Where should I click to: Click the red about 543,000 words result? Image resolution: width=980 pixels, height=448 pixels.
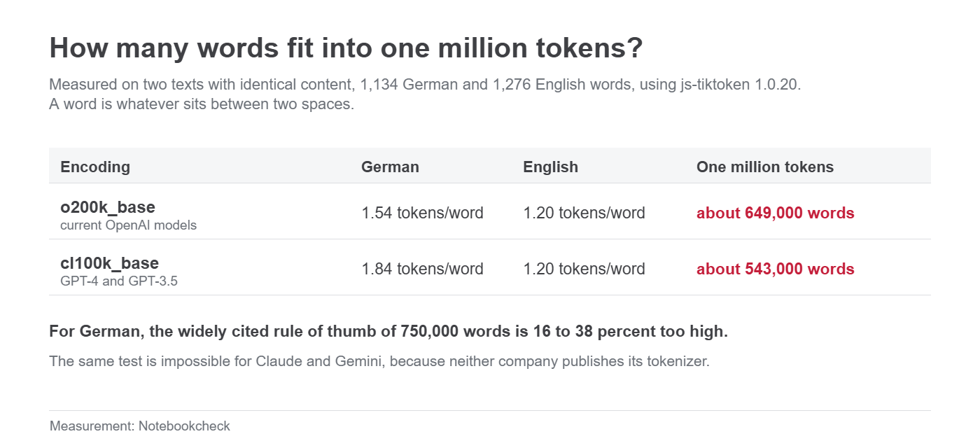tap(776, 269)
